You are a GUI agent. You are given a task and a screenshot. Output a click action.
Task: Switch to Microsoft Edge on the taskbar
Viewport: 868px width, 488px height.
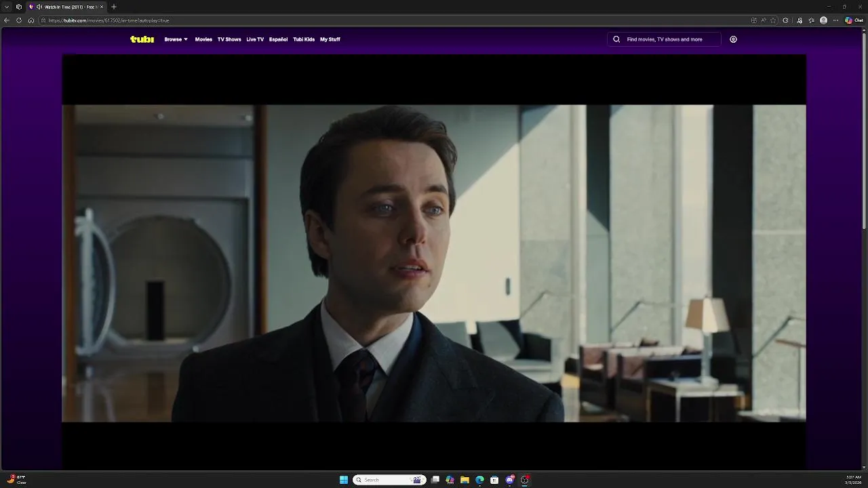(x=479, y=480)
